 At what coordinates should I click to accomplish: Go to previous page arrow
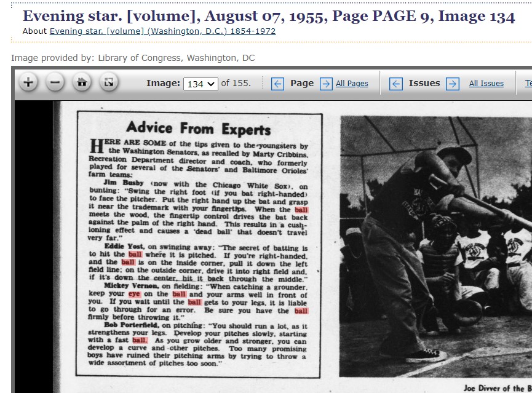tap(277, 84)
